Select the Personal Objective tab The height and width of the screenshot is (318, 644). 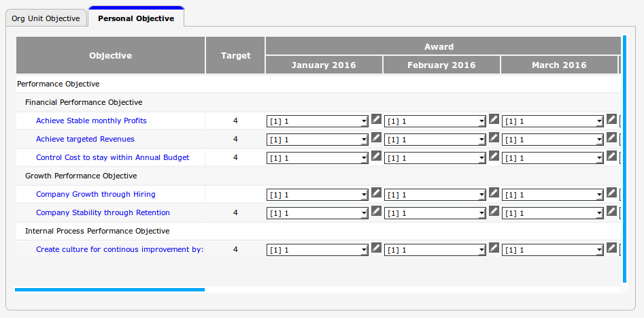tap(136, 18)
